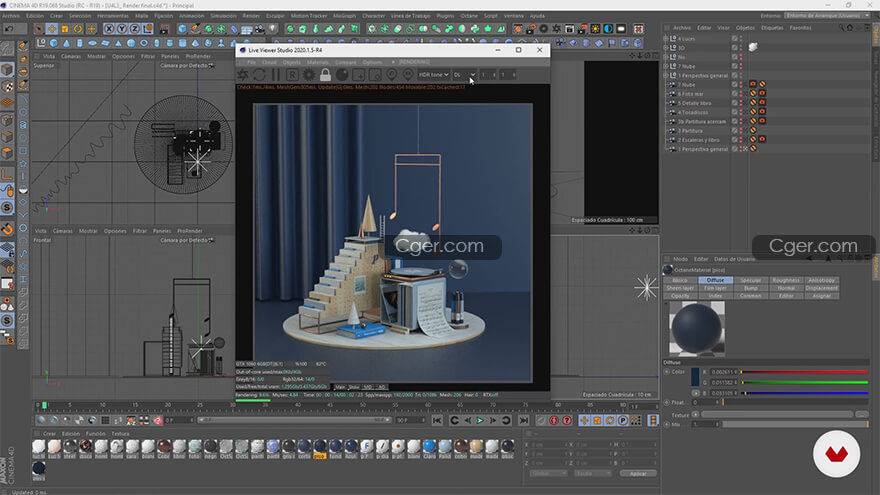Jump to the start of the timeline

[x=437, y=420]
